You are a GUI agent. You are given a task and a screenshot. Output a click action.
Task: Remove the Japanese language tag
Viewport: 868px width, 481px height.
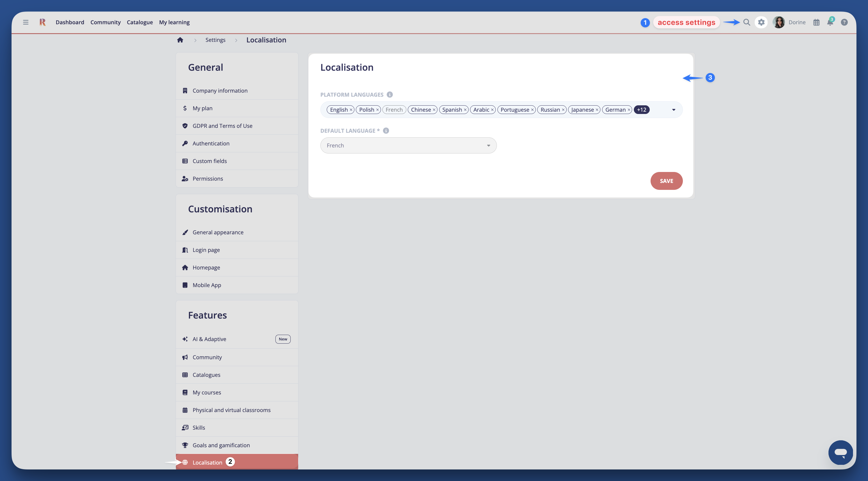(x=597, y=110)
